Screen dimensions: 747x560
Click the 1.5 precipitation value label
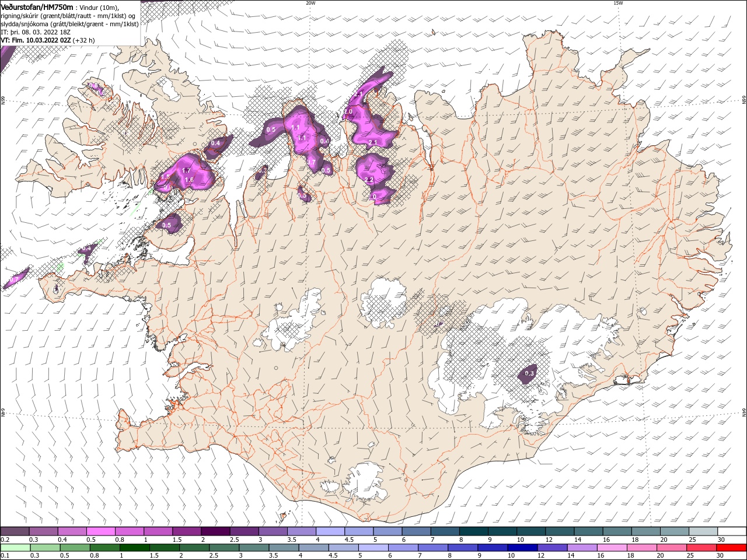coord(165,177)
